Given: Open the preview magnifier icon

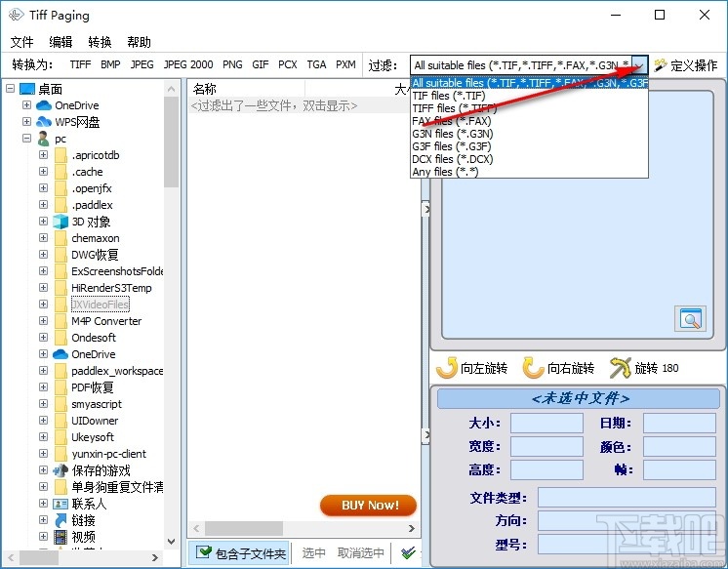Looking at the screenshot, I should [690, 318].
